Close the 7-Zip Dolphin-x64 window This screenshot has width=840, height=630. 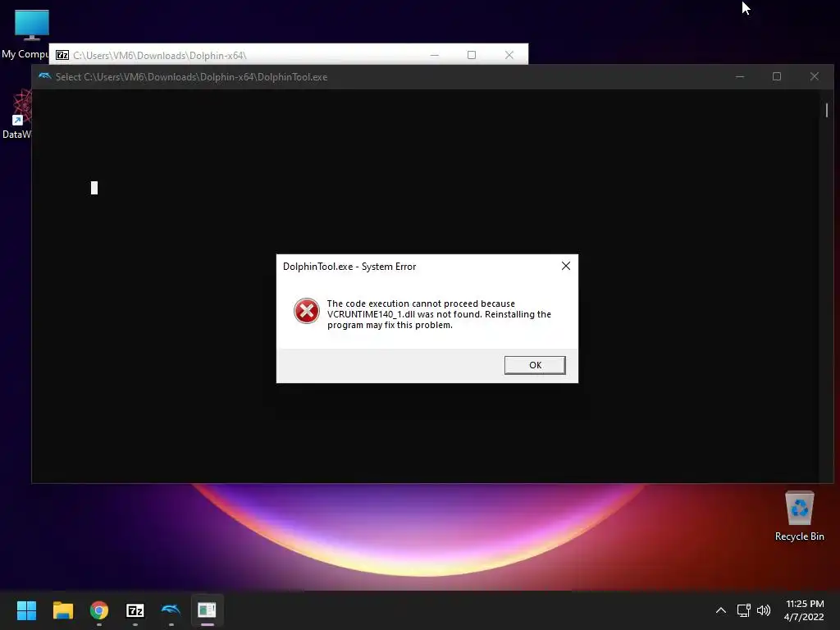509,55
